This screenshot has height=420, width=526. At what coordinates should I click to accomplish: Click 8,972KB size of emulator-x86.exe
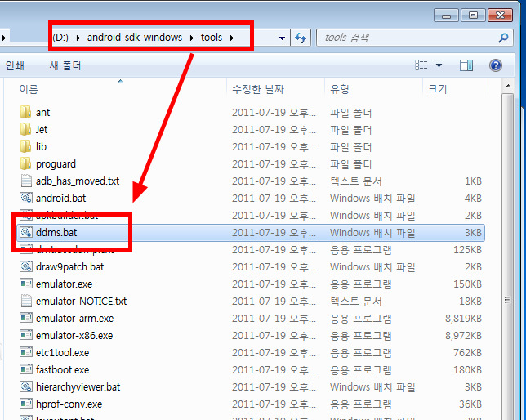(464, 335)
